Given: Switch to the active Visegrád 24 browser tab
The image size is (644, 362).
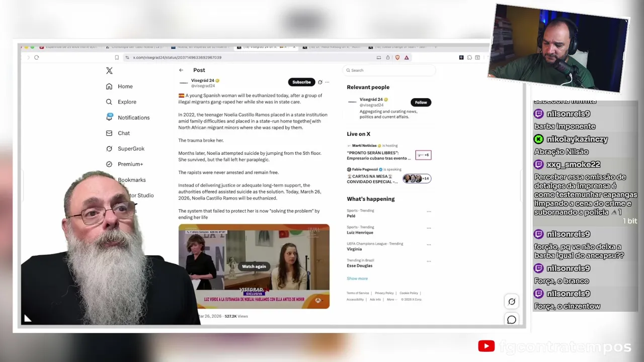Looking at the screenshot, I should [265, 47].
